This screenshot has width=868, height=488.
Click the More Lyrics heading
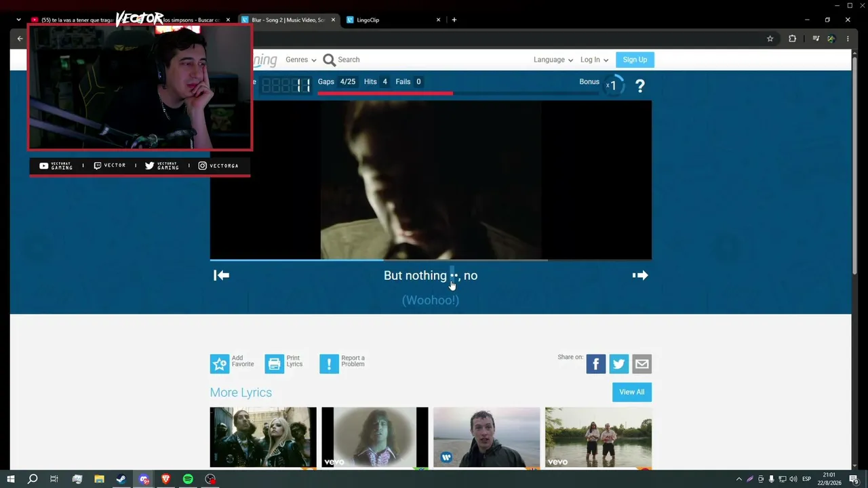pos(241,392)
